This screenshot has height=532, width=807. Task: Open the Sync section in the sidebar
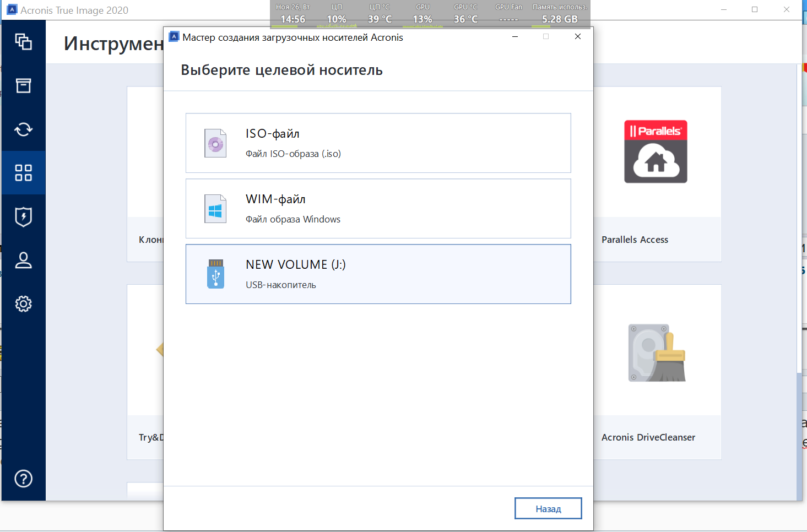(23, 129)
